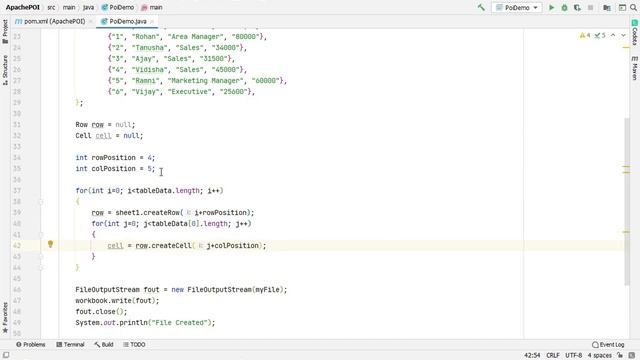Go to next highlighted error arrow
Screen dimensions: 640x360
pyautogui.click(x=623, y=36)
